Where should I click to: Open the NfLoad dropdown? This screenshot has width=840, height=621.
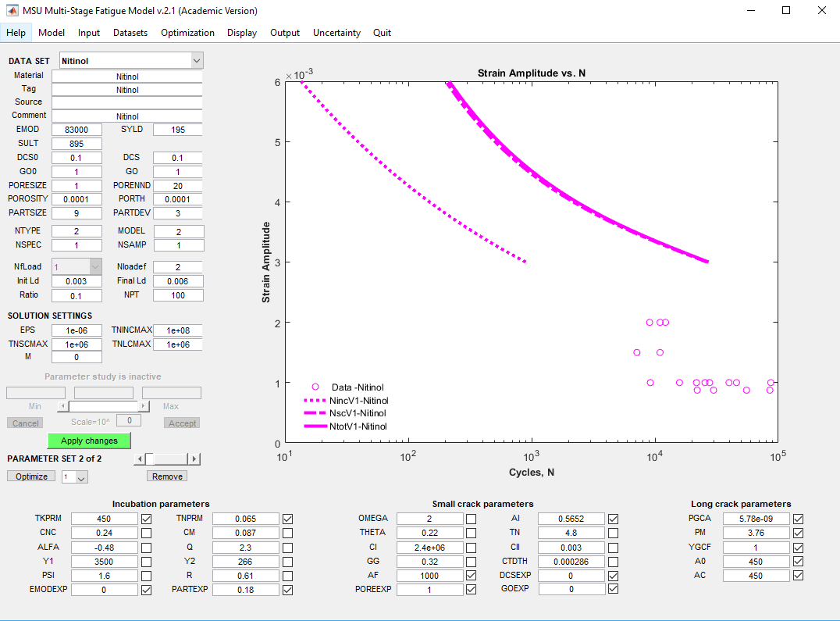point(95,267)
